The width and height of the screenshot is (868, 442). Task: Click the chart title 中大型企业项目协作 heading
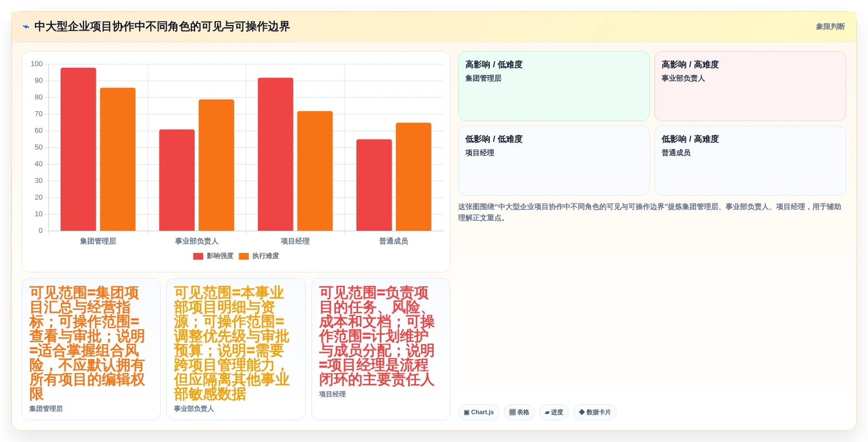click(x=162, y=27)
